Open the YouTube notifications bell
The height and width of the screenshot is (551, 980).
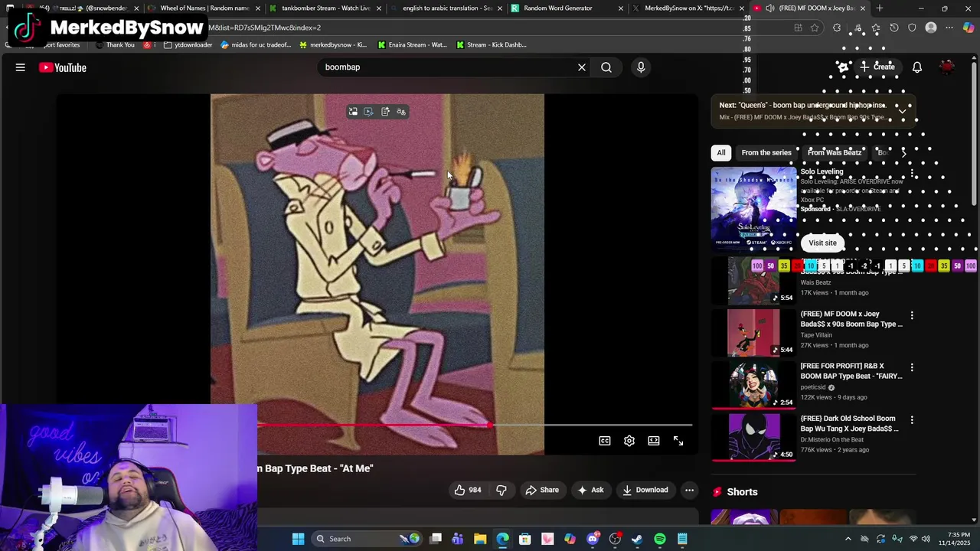pos(917,67)
